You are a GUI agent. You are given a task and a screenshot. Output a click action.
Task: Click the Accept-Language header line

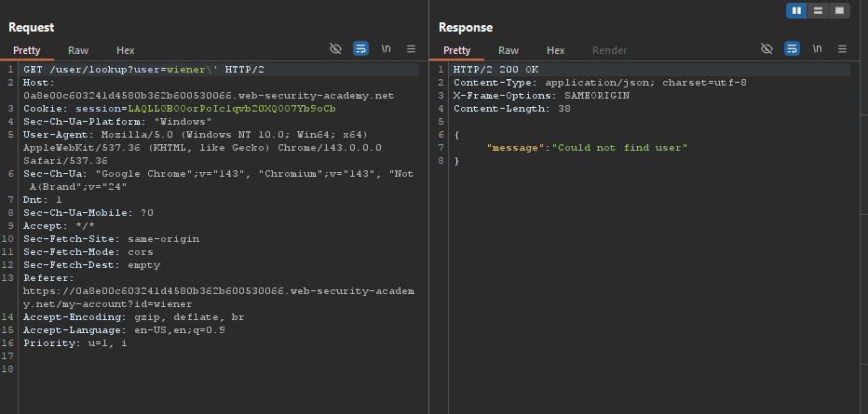124,330
